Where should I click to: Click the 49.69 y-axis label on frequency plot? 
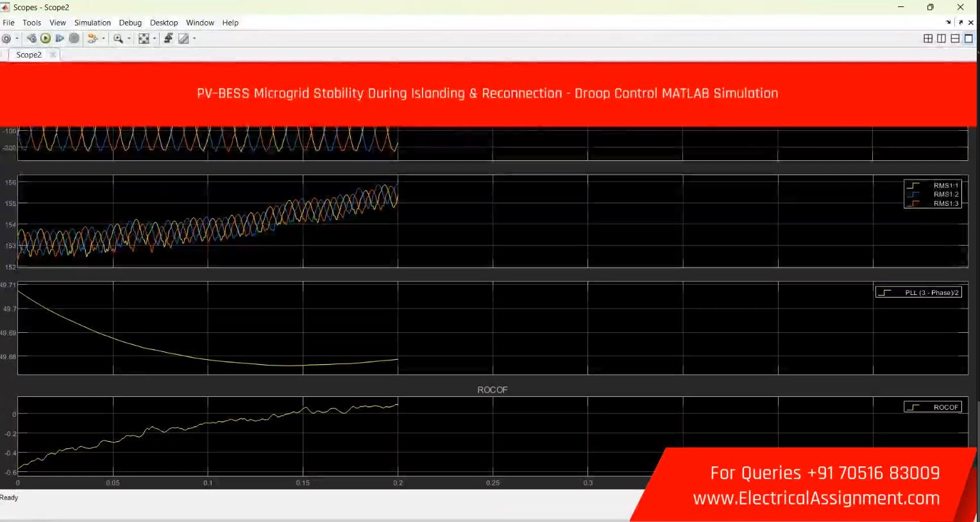(x=8, y=333)
